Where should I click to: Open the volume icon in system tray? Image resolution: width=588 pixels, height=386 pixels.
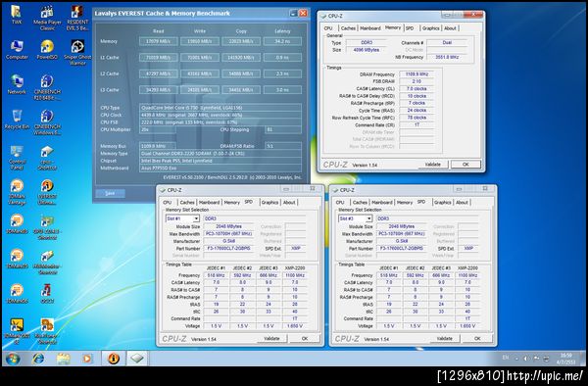[525, 359]
